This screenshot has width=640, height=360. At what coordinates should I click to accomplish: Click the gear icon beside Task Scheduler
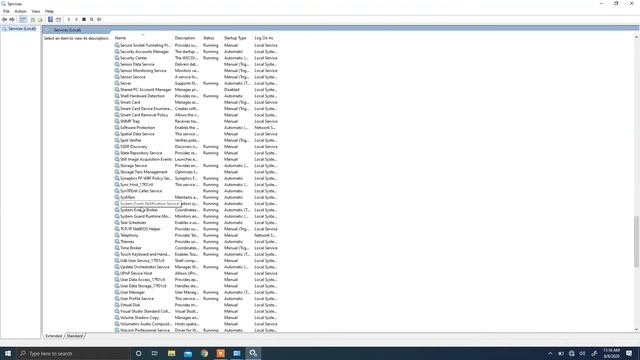(x=117, y=222)
